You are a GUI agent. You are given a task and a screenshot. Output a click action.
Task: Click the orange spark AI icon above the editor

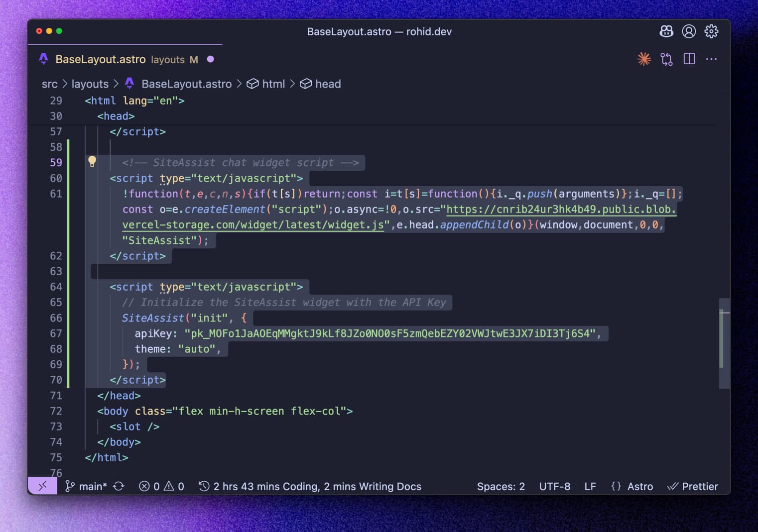pos(644,59)
